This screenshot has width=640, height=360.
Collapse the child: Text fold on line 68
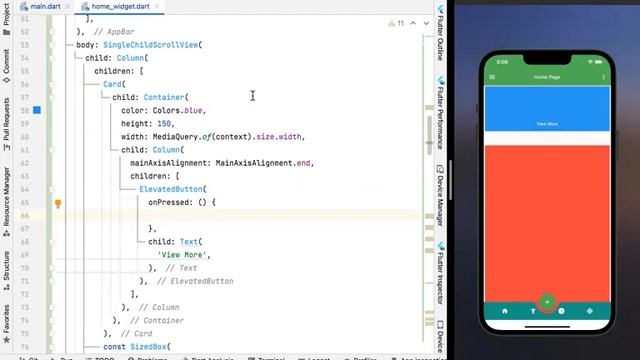click(x=52, y=242)
